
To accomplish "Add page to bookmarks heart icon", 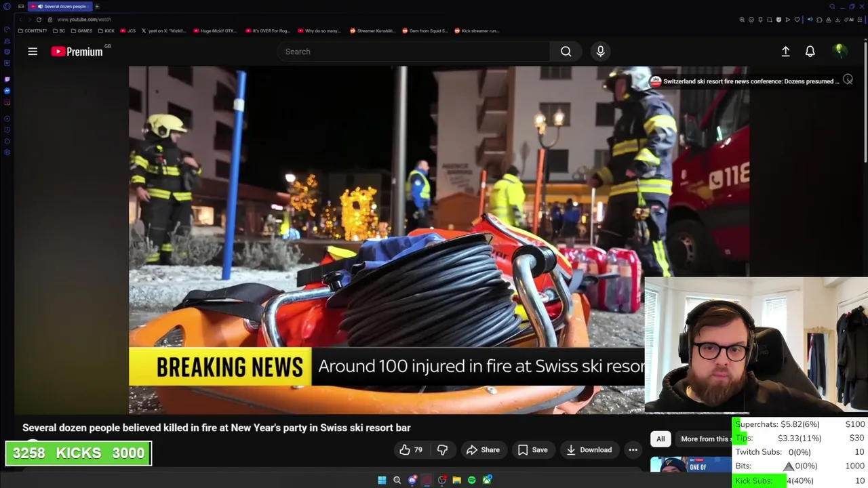I will [x=797, y=20].
